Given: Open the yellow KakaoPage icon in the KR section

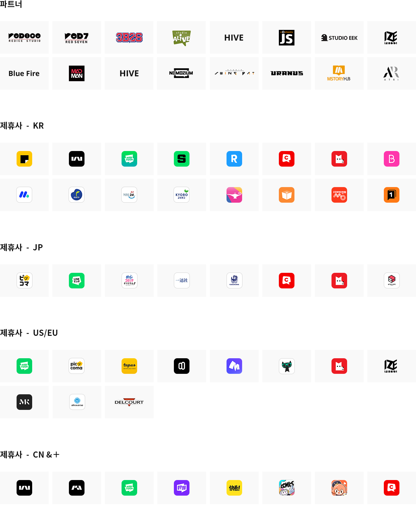Looking at the screenshot, I should [x=24, y=159].
